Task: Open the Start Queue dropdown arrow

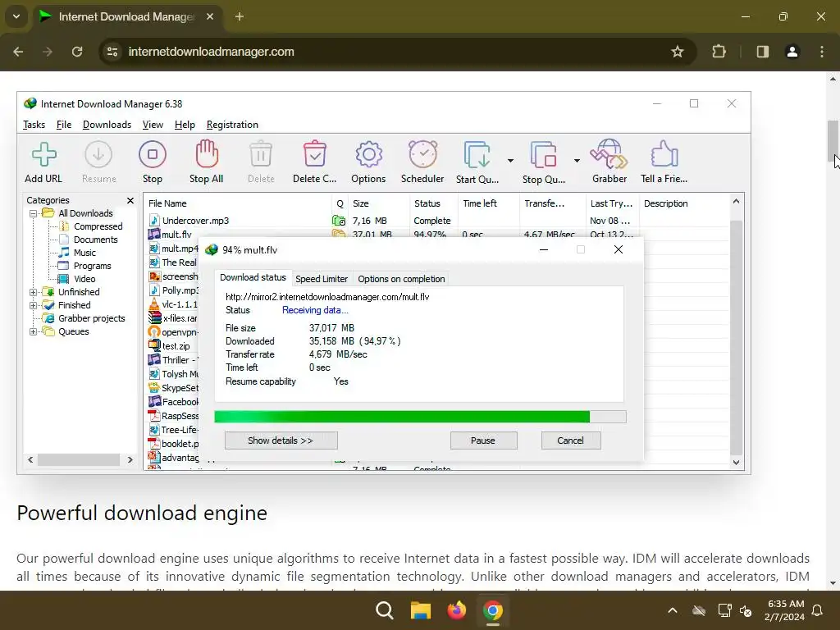Action: [510, 160]
